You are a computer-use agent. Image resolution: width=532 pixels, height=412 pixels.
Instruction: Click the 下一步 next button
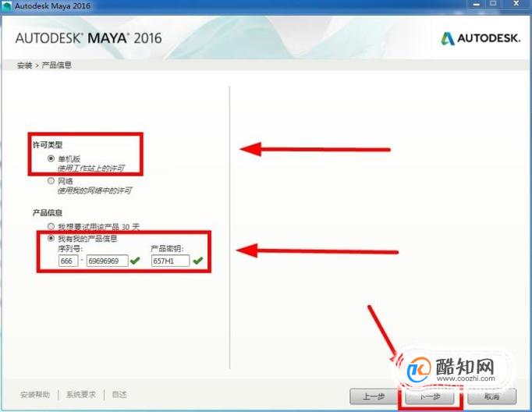pos(430,396)
